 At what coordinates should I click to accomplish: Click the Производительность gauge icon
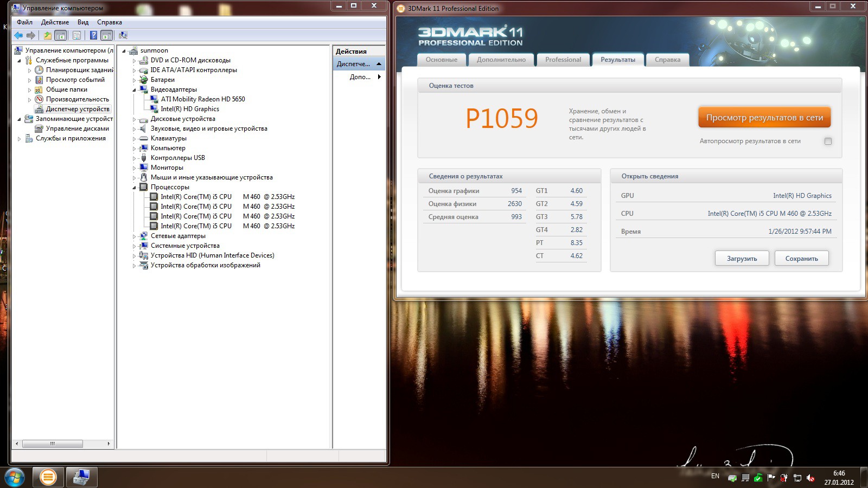(x=39, y=99)
